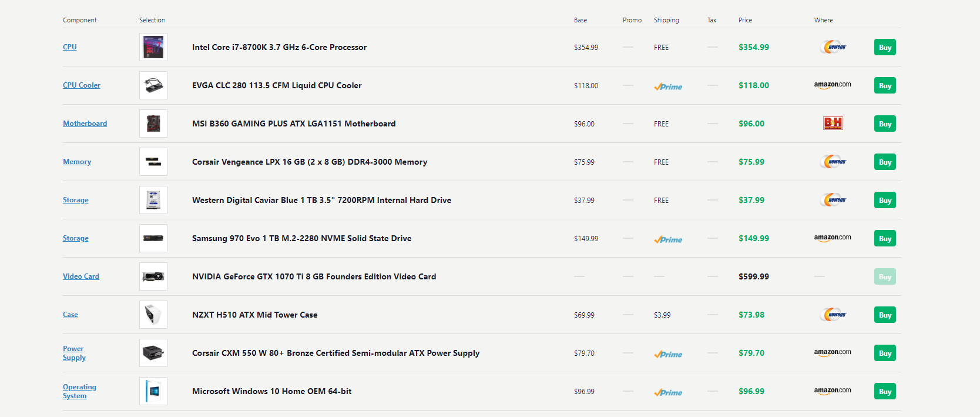Open Western Digital Caviar Blue 1 TB name
Screen dimensions: 980x417
pos(321,200)
